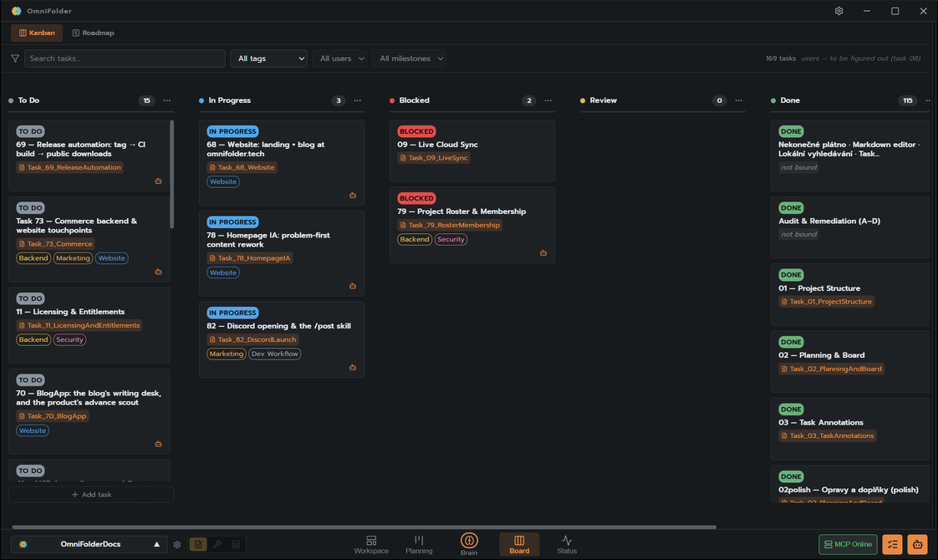Open the Task_09_LiveSync file link
938x560 pixels.
434,158
